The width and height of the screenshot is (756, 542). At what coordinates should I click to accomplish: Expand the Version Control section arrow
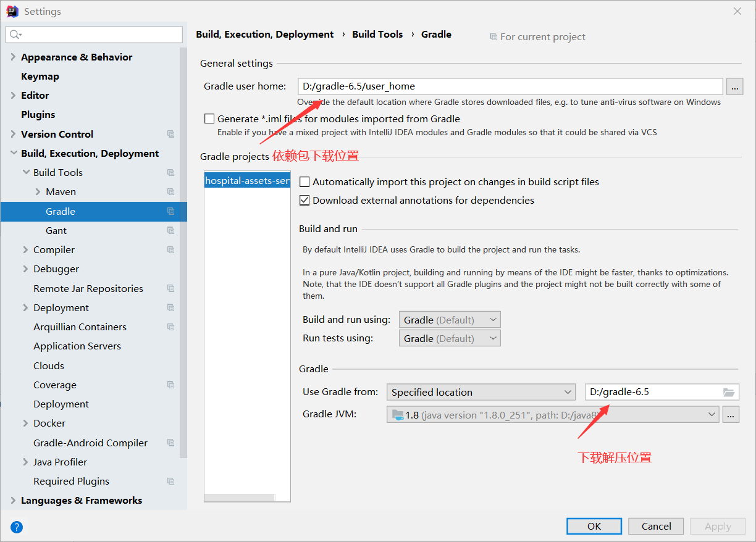[x=13, y=134]
